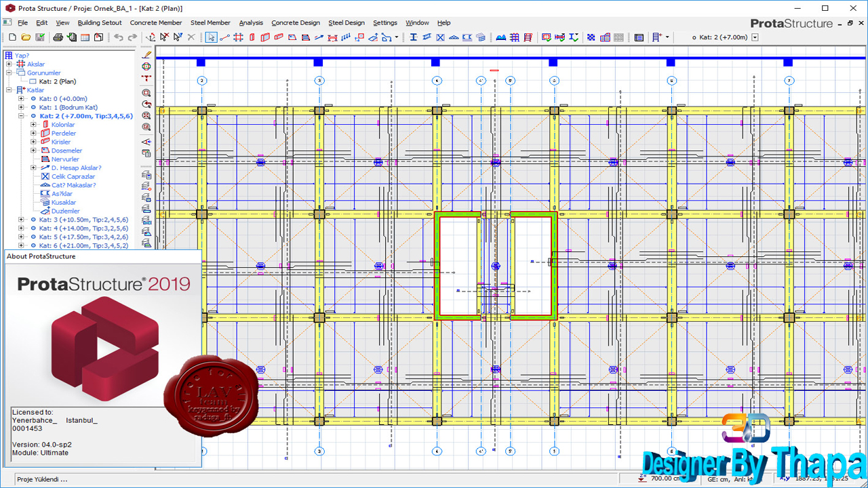Open the Concrete Member menu

[156, 23]
